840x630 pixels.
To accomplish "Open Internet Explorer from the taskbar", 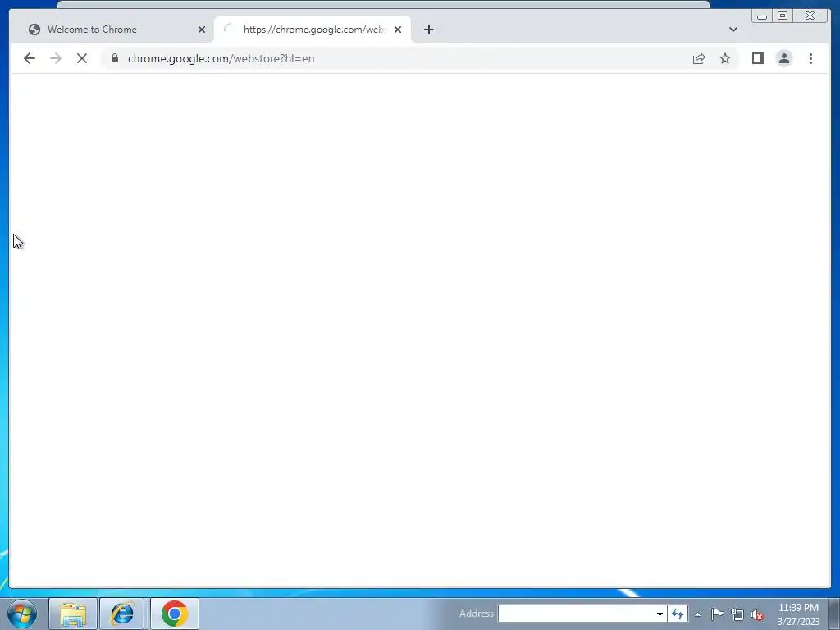I will [x=122, y=614].
